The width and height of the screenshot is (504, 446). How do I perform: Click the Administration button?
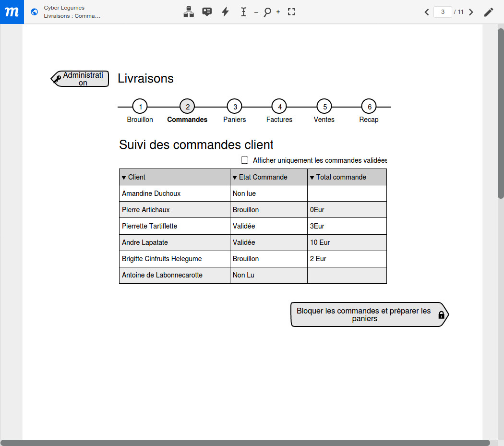[x=81, y=79]
